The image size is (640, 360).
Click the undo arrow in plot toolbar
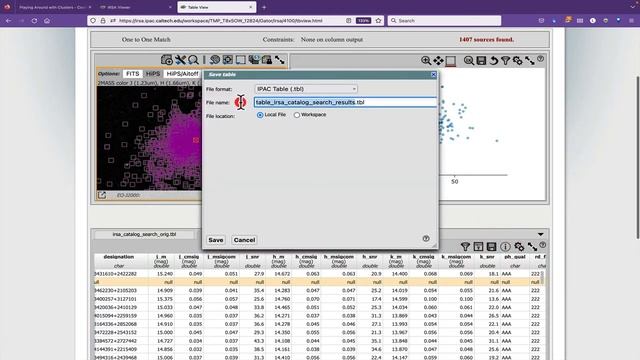493,61
